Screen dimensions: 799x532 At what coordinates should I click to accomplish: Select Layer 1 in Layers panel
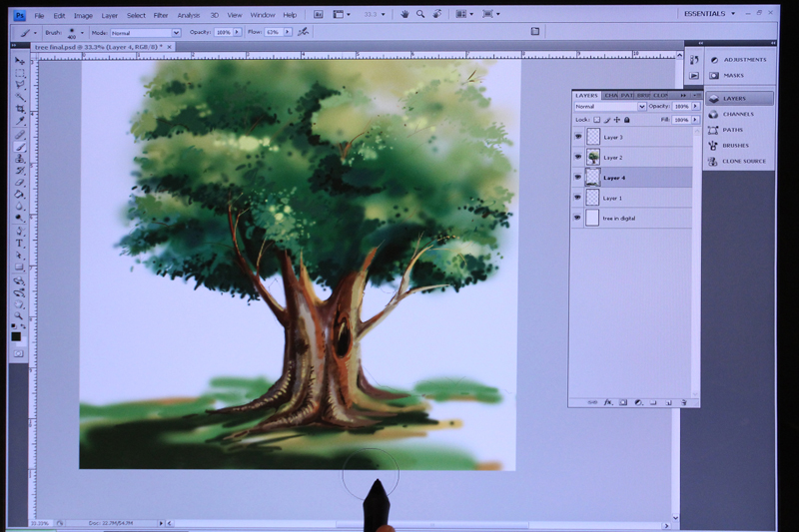point(632,198)
